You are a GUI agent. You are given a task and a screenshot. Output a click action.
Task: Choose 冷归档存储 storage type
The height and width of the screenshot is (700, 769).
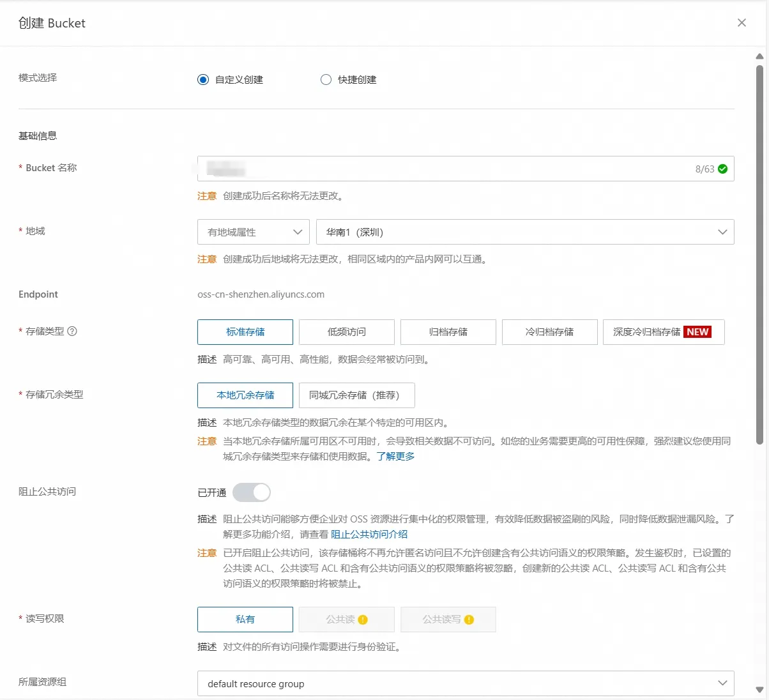[x=550, y=332]
